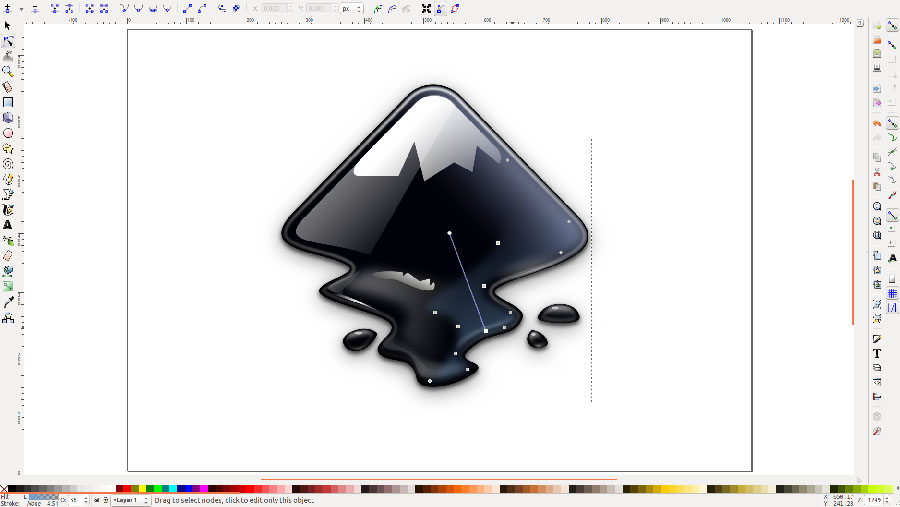Image resolution: width=900 pixels, height=507 pixels.
Task: Pick the magenta palette swatch
Action: 204,489
